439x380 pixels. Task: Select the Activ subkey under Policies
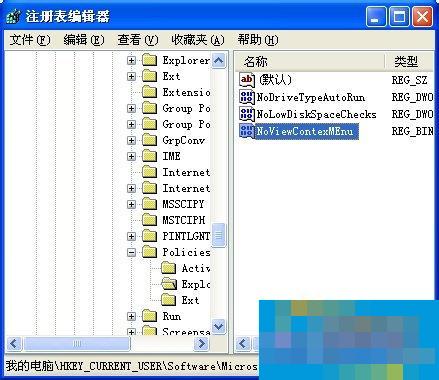(x=196, y=268)
